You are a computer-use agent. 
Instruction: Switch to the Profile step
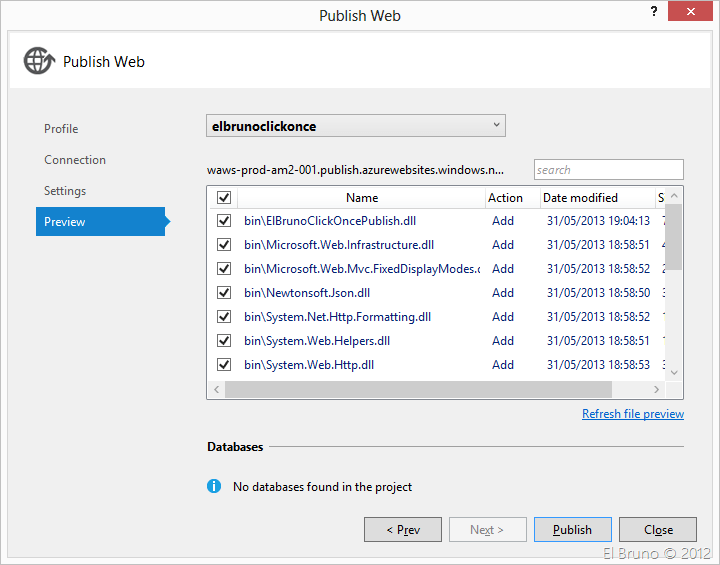pos(61,129)
